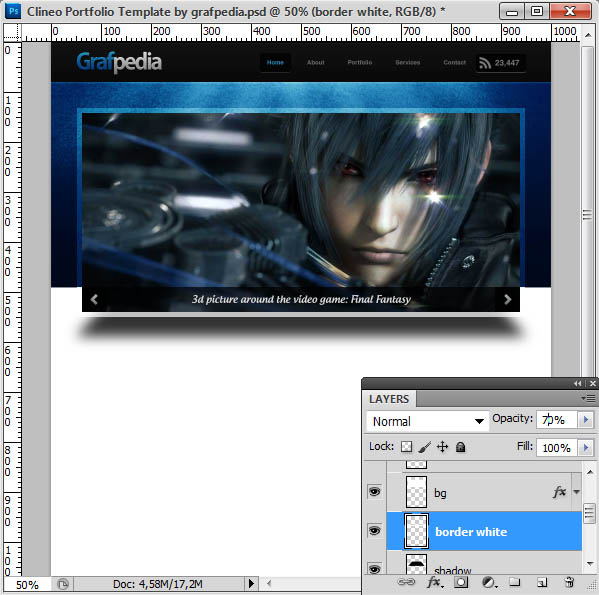Open the Normal blend mode dropdown
This screenshot has height=595, width=599.
point(427,421)
